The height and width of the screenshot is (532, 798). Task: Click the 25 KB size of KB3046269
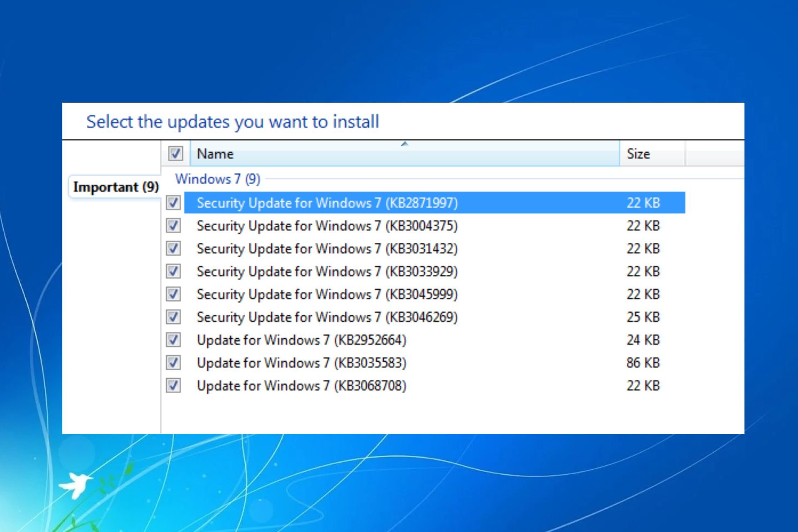(x=643, y=317)
